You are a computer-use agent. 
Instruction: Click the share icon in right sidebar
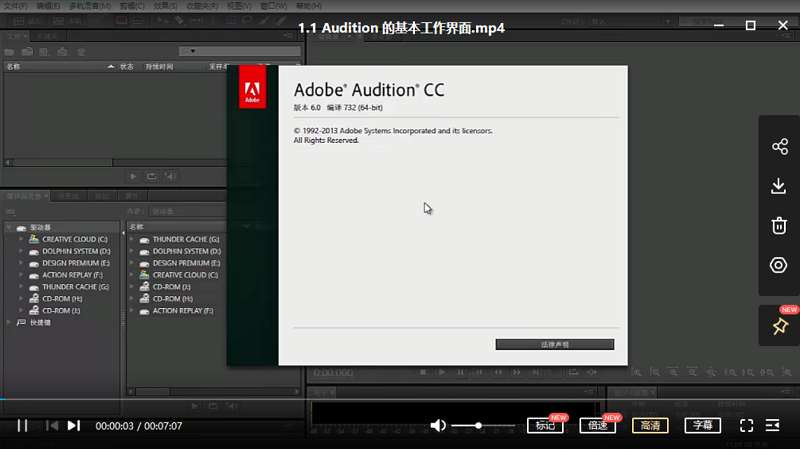tap(779, 147)
